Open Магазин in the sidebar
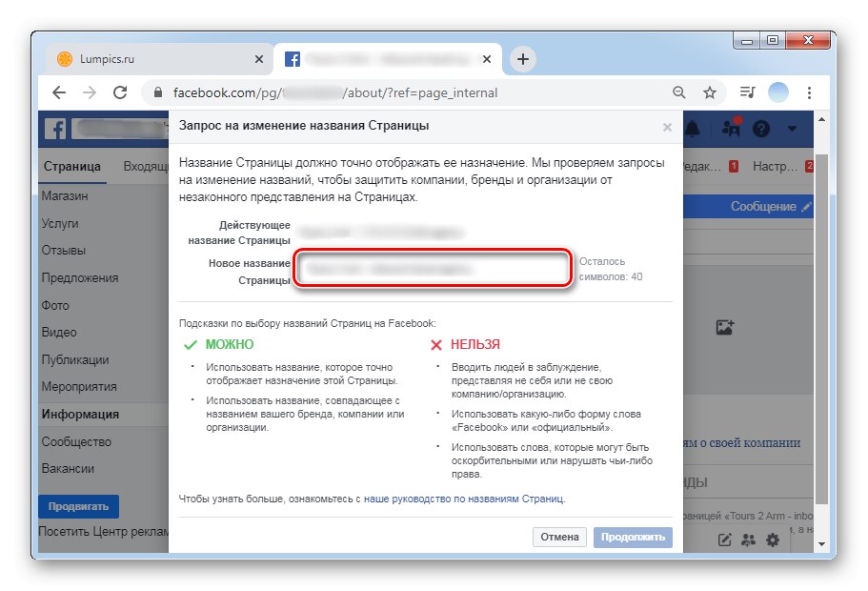Screen dimensions: 868x591 65,196
